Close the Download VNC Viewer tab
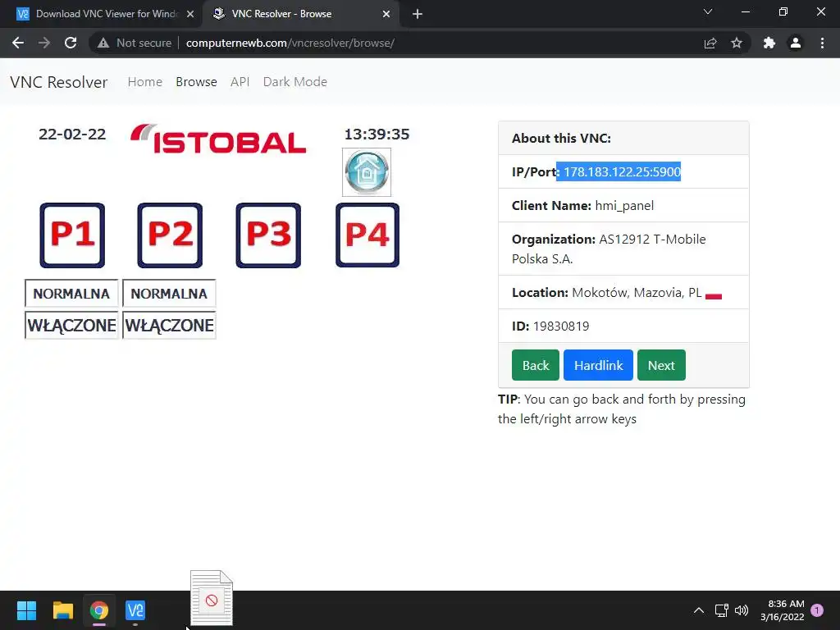840x630 pixels. [190, 14]
